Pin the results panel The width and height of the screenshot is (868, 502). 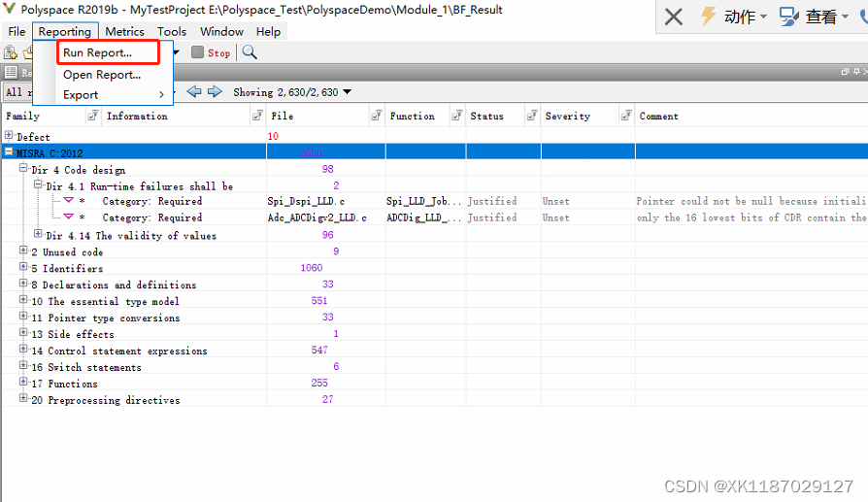[x=855, y=72]
